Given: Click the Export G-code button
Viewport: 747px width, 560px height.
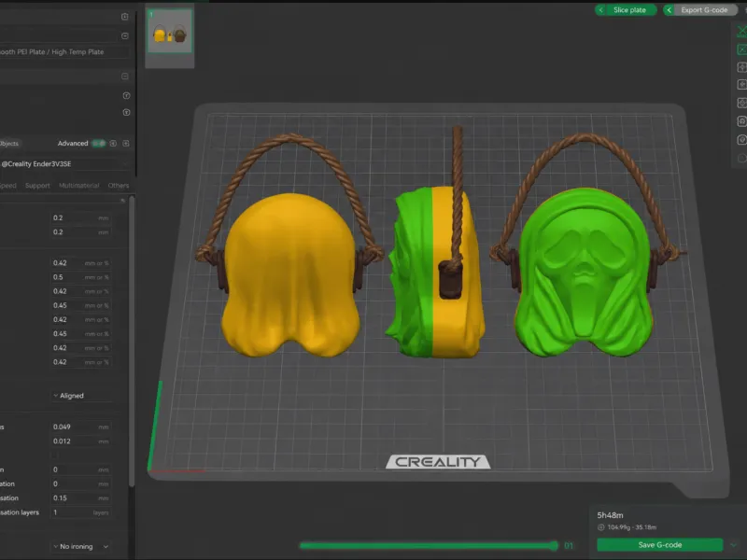Looking at the screenshot, I should click(x=704, y=10).
